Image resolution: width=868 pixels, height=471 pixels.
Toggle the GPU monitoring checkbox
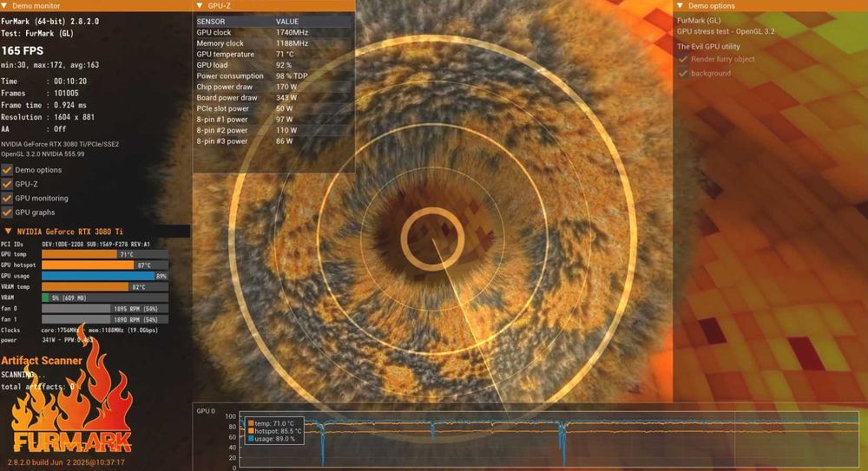click(7, 198)
